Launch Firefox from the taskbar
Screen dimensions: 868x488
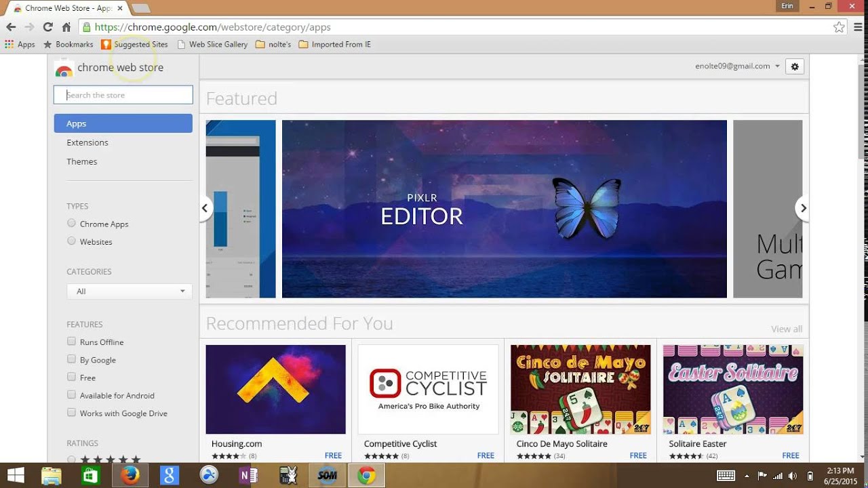tap(130, 475)
